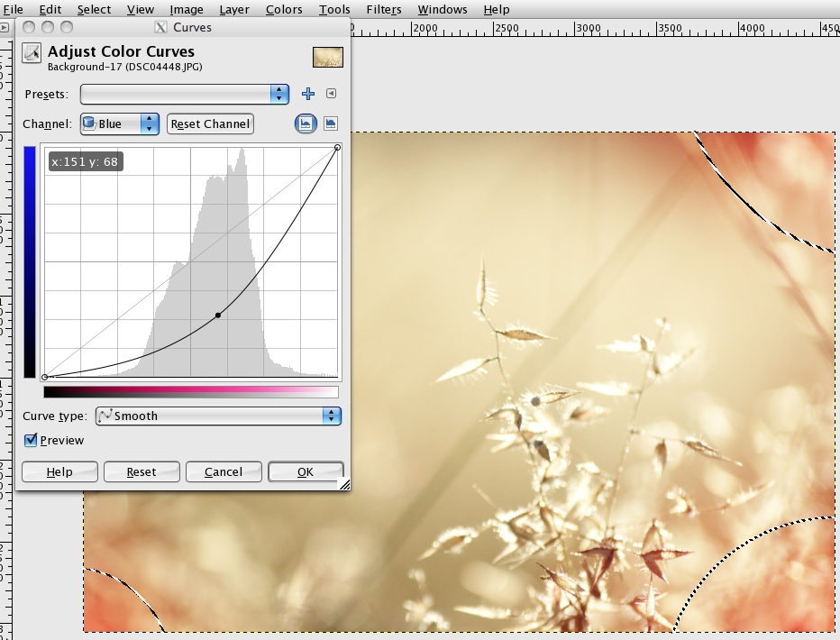Click the horizontal magenta gradient bar
The height and width of the screenshot is (640, 840).
point(191,392)
